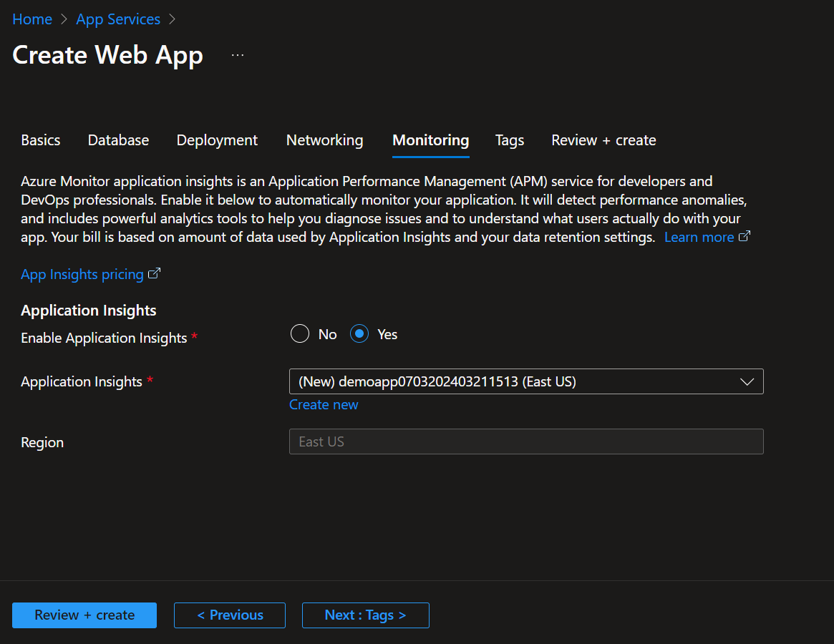The height and width of the screenshot is (644, 834).
Task: Click the Create new link
Action: click(x=324, y=405)
